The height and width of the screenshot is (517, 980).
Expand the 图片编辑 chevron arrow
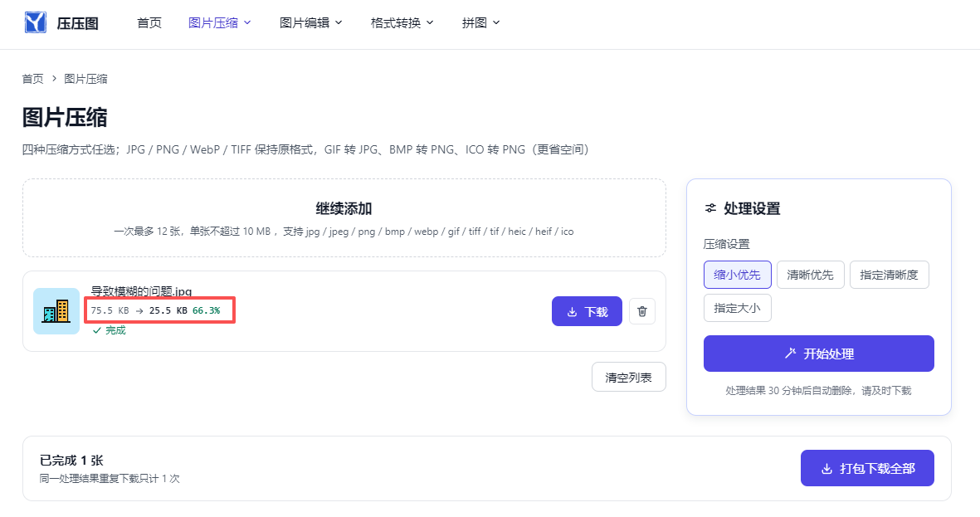click(339, 22)
